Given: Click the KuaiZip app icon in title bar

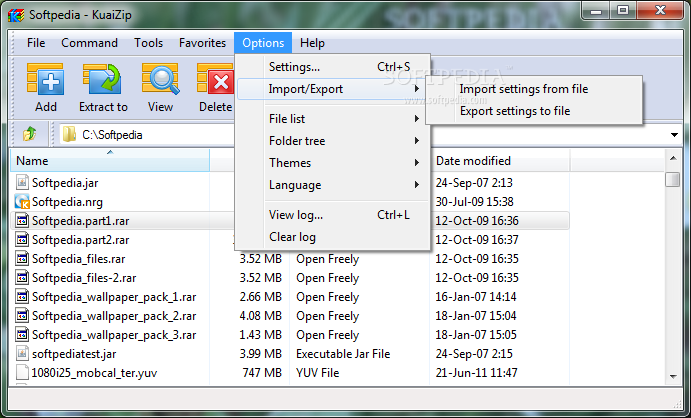Looking at the screenshot, I should (x=16, y=15).
